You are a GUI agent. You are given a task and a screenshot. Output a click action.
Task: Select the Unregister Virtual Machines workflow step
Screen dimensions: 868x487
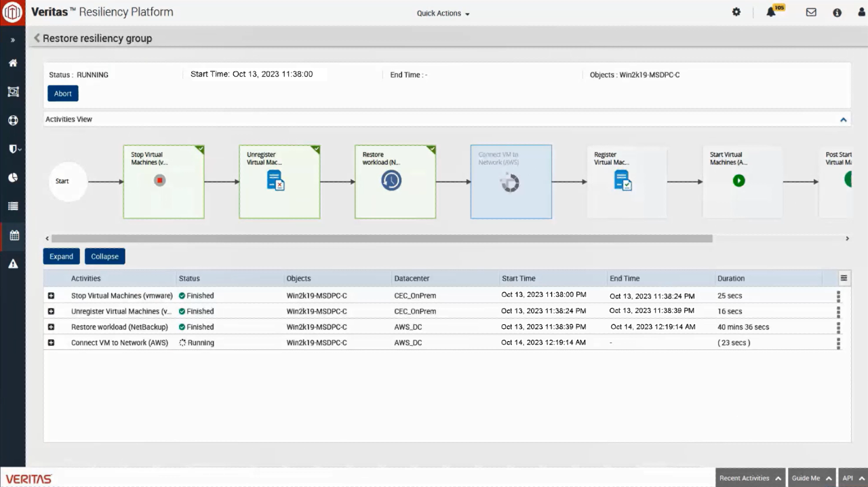(x=279, y=182)
